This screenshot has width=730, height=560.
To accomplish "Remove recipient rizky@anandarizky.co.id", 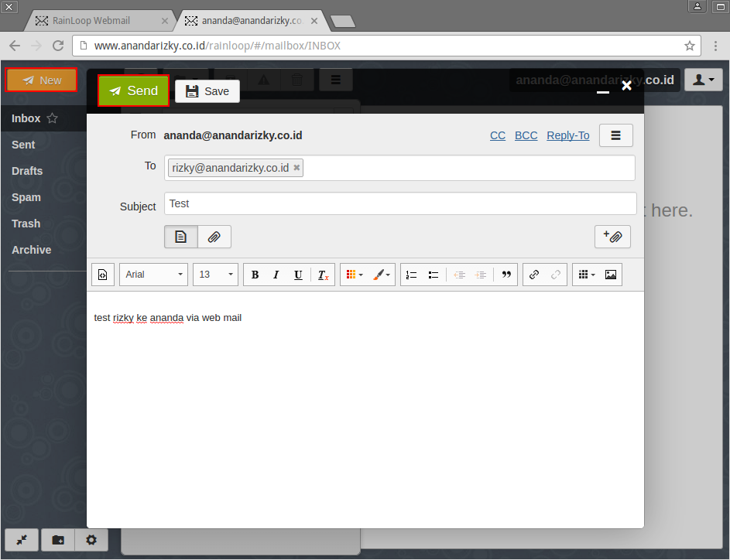I will pos(296,167).
